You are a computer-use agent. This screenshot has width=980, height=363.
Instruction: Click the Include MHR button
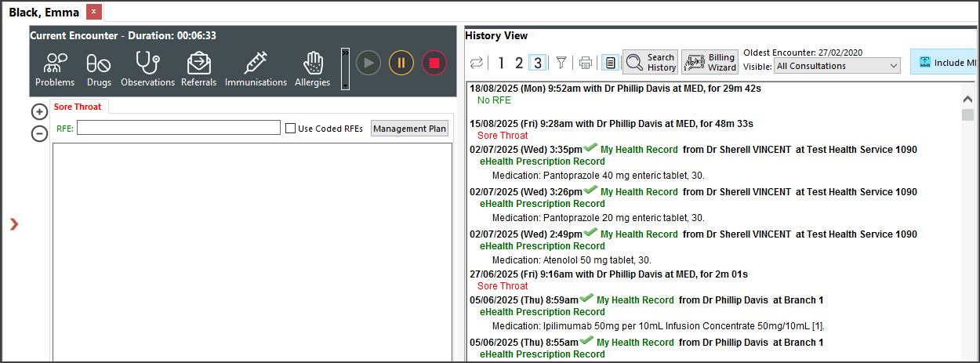[x=944, y=63]
